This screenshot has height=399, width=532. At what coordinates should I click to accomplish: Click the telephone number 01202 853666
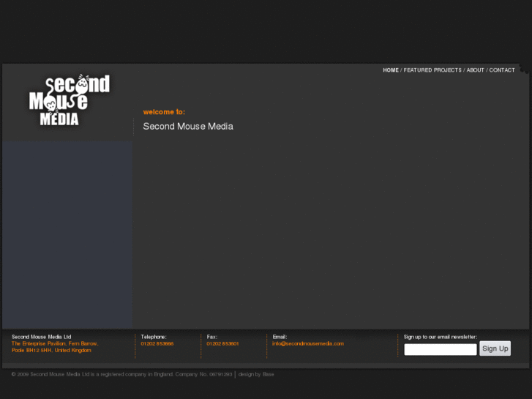pos(157,343)
